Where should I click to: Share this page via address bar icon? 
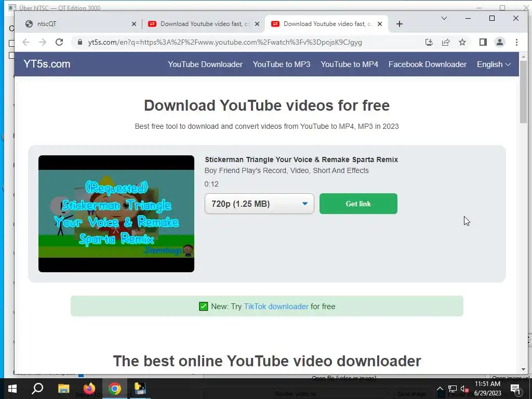click(445, 42)
